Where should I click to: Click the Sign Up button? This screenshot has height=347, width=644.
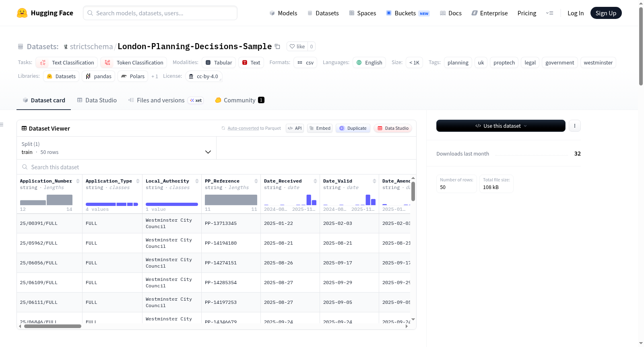pos(606,13)
